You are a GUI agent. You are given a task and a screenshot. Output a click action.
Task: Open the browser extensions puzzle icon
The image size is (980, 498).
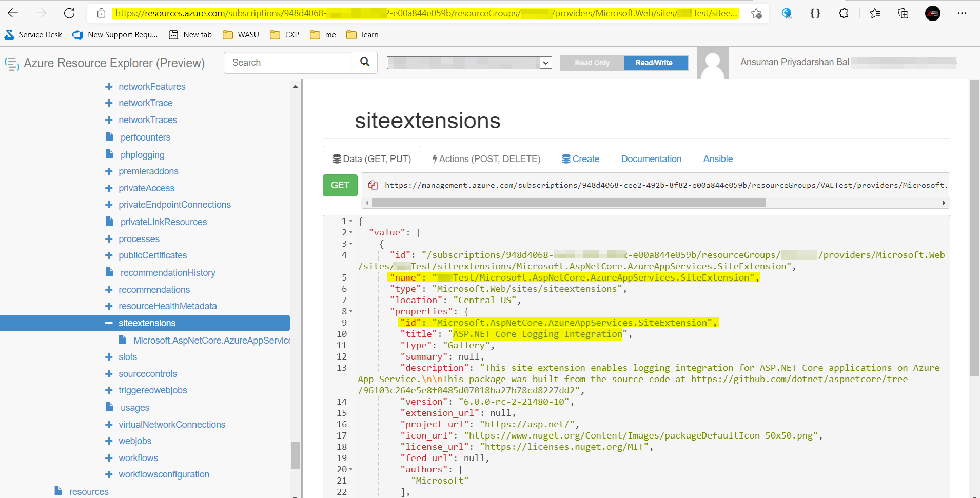pyautogui.click(x=844, y=13)
